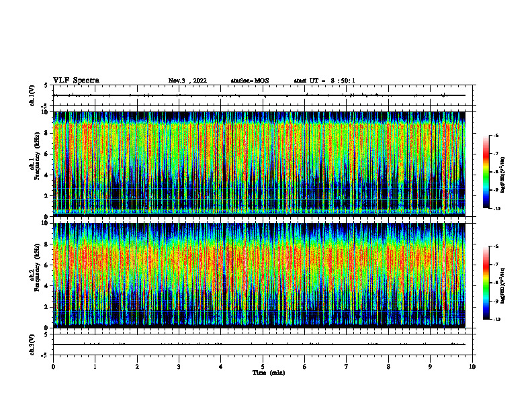
Task: Click time axis tick label "10"
Action: 472,367
